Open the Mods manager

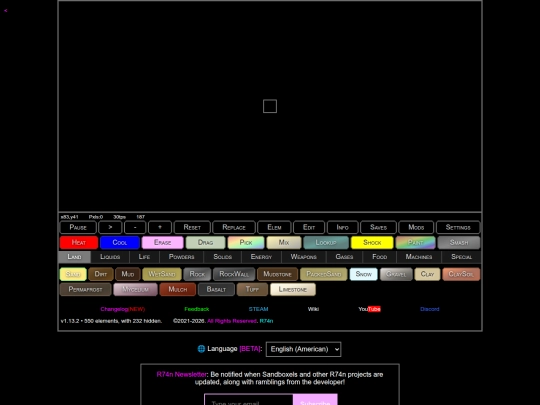pyautogui.click(x=416, y=227)
